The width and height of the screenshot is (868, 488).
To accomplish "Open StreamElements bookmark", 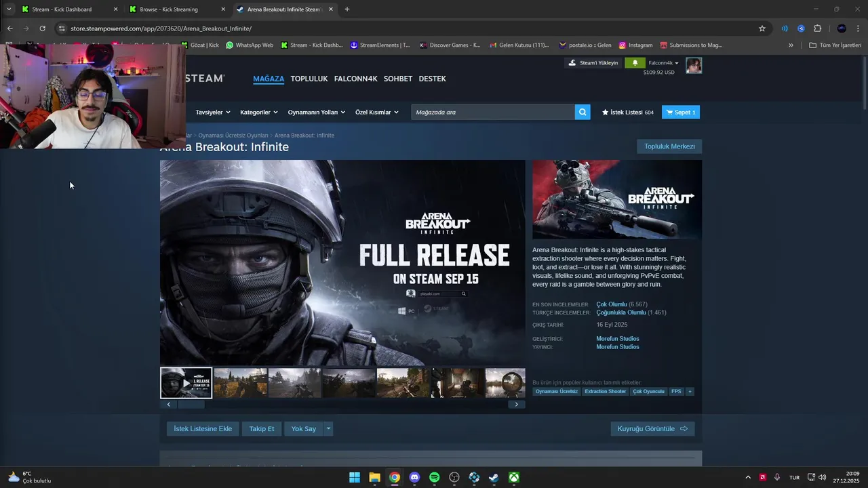I will coord(380,45).
